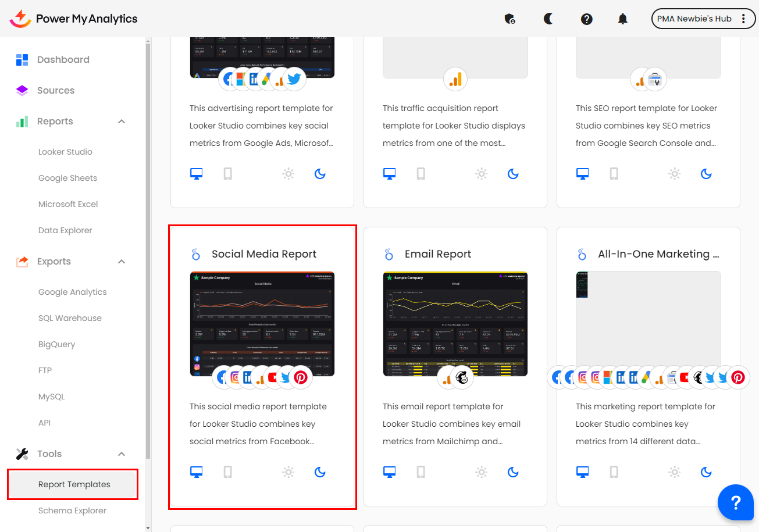
Task: Select mobile view icon on Email Report
Action: click(421, 472)
